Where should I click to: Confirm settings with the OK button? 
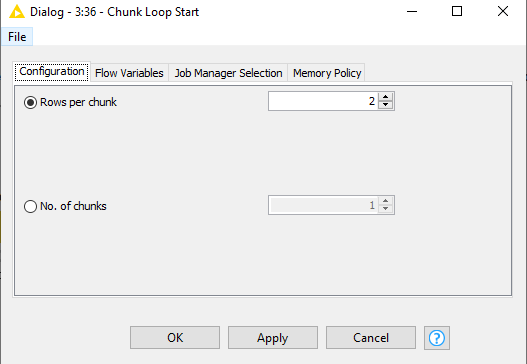[175, 337]
